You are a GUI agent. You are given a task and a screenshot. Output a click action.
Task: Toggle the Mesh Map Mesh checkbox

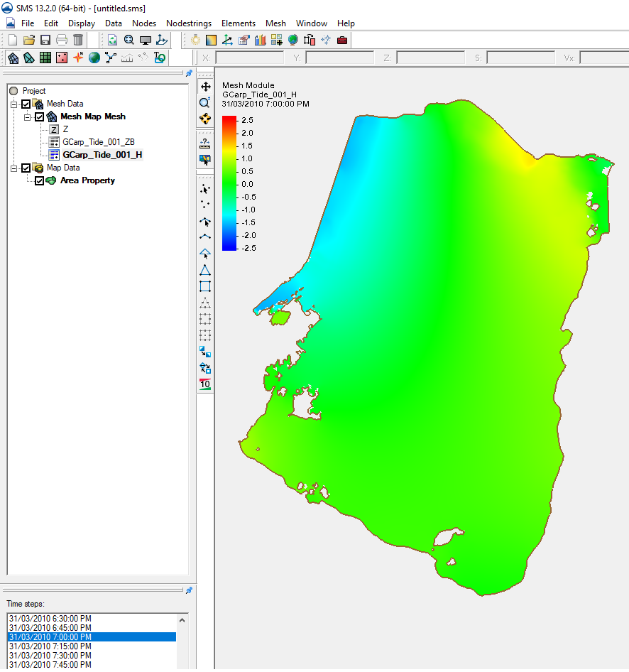(40, 116)
